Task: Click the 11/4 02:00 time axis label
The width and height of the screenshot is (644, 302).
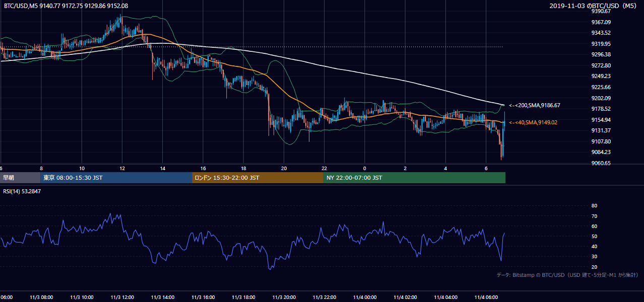Action: (406, 297)
